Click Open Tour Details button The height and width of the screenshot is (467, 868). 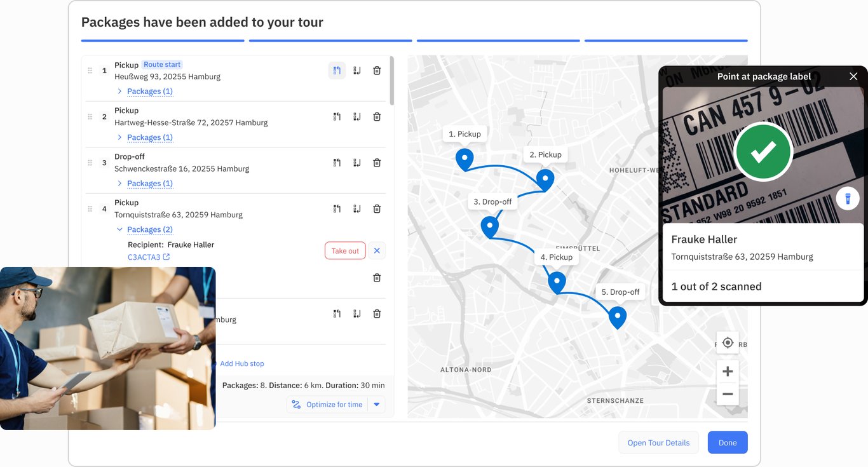[x=658, y=443]
